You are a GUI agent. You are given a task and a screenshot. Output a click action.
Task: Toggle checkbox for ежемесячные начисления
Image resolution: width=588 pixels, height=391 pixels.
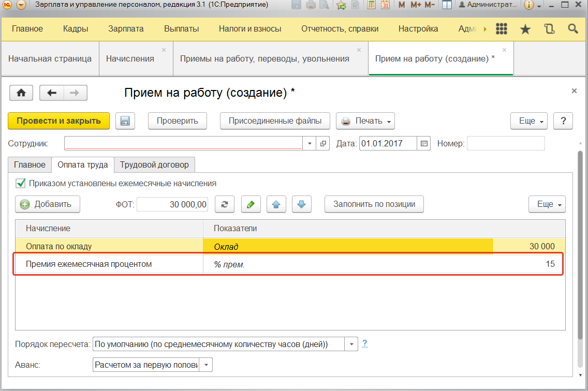[x=21, y=183]
